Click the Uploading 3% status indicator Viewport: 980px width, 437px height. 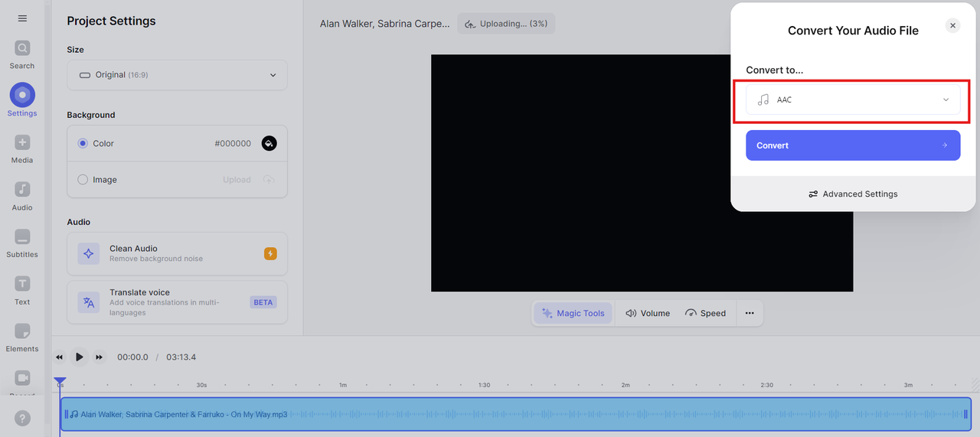506,24
